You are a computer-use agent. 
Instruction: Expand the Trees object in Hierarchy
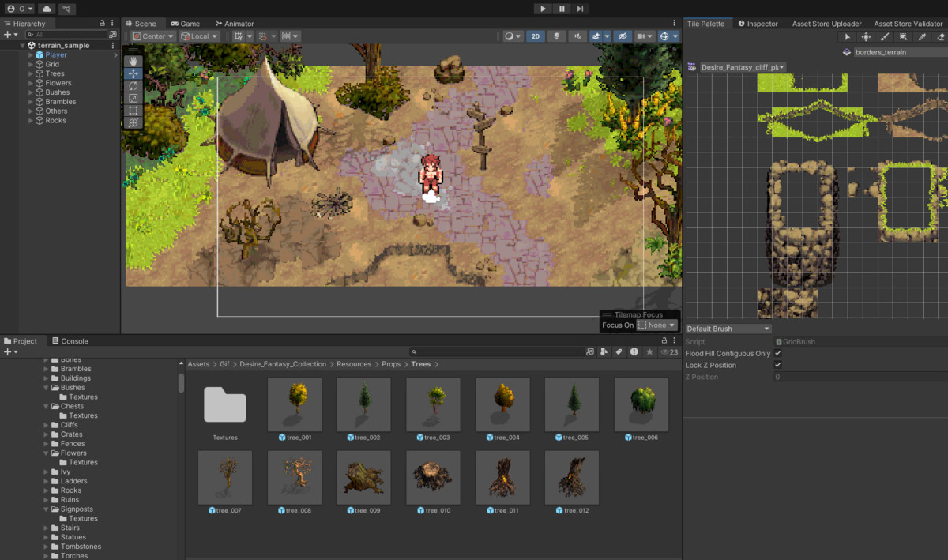[x=31, y=73]
